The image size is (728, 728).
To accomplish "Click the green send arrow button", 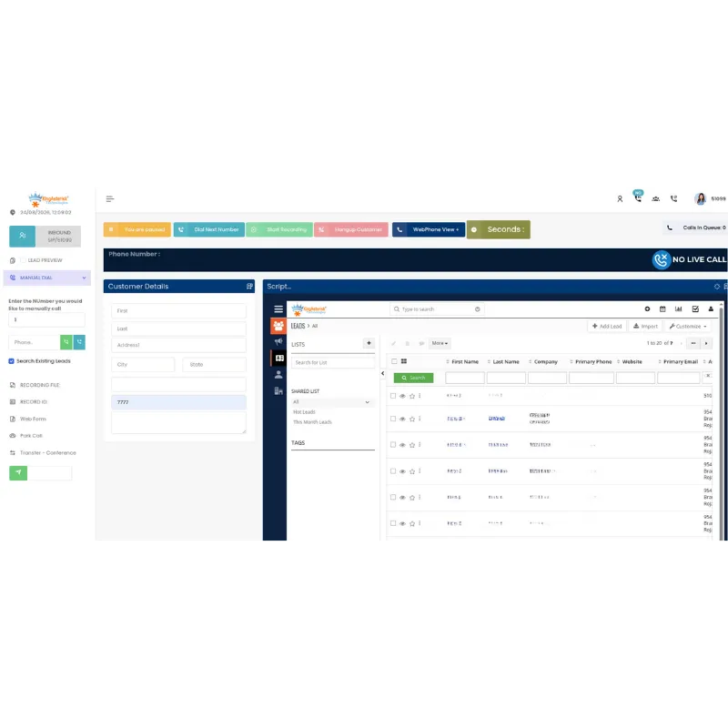I will (x=18, y=472).
